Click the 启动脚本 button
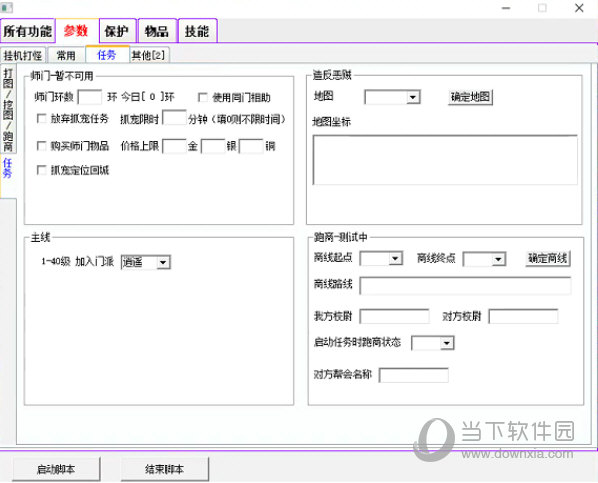Viewport: 598px width, 483px height. pyautogui.click(x=56, y=469)
